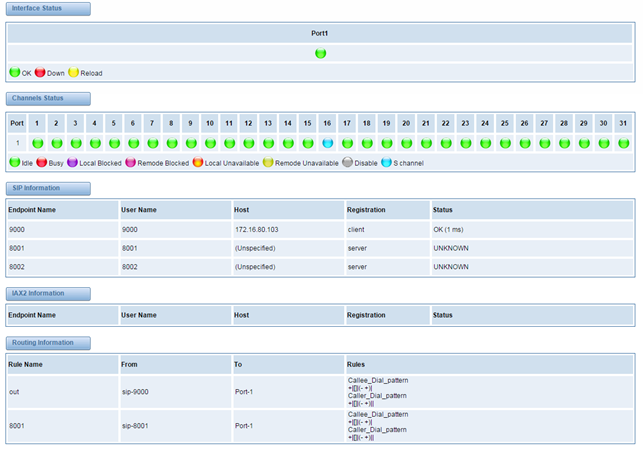
Task: Click SIP table Endpoint Name header
Action: coord(63,210)
